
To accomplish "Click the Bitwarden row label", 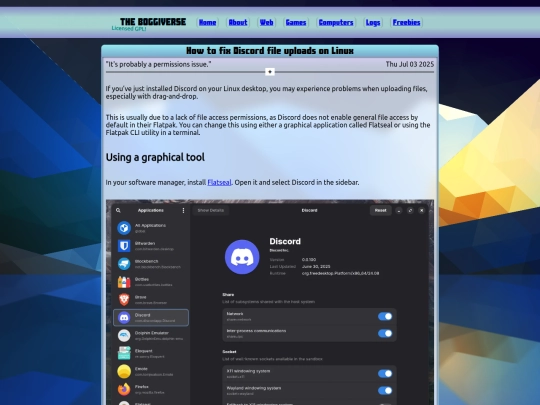I will tap(145, 243).
